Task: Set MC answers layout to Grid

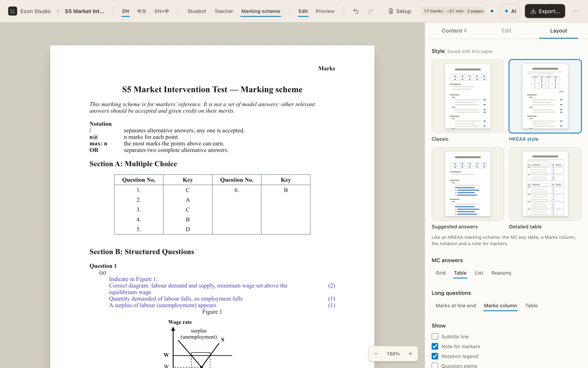Action: click(440, 273)
